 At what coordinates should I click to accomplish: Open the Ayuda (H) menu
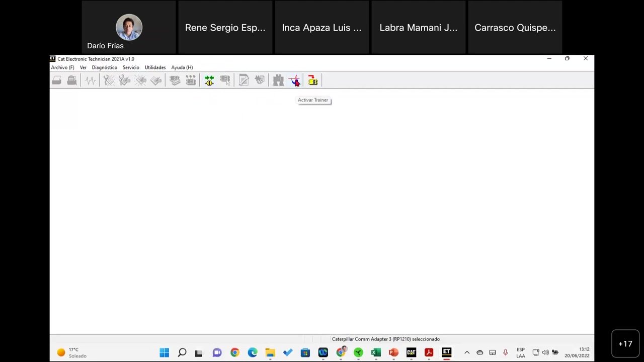[182, 67]
